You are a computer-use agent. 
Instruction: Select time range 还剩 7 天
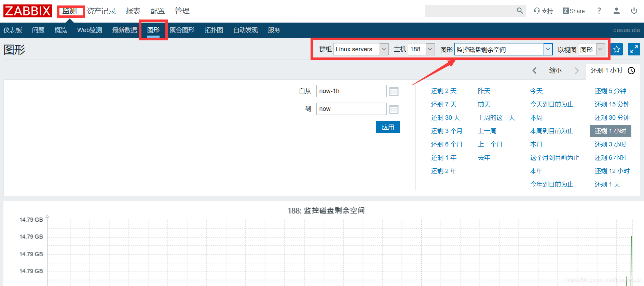[444, 104]
